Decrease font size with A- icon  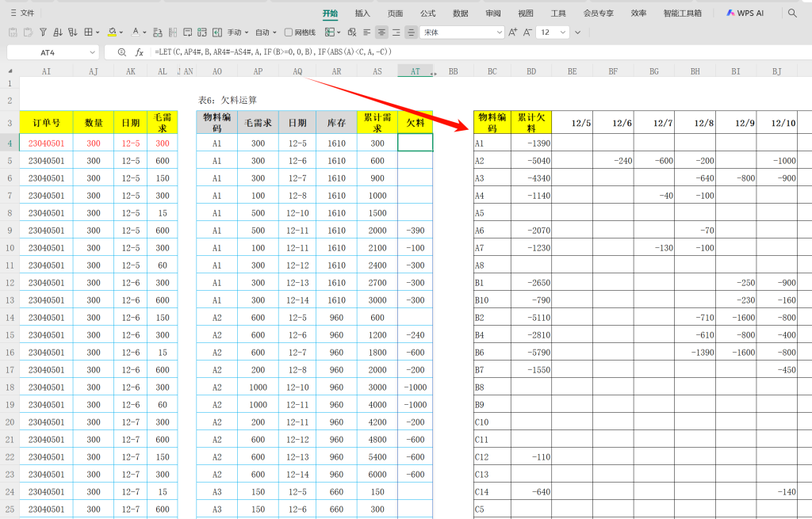pos(527,32)
